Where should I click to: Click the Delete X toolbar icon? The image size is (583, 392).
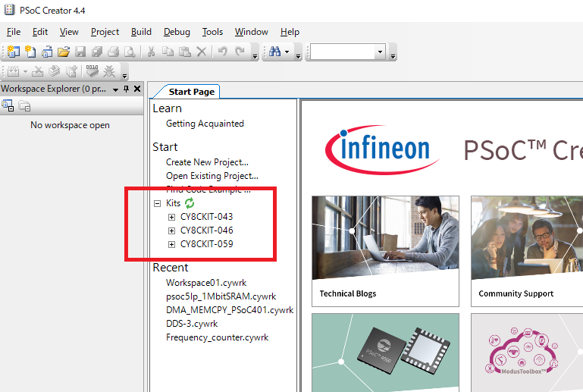click(202, 52)
